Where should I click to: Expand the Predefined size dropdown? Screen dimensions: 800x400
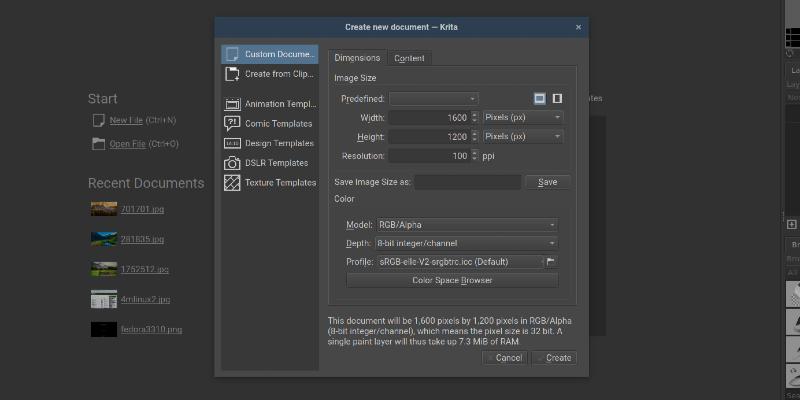tap(434, 98)
